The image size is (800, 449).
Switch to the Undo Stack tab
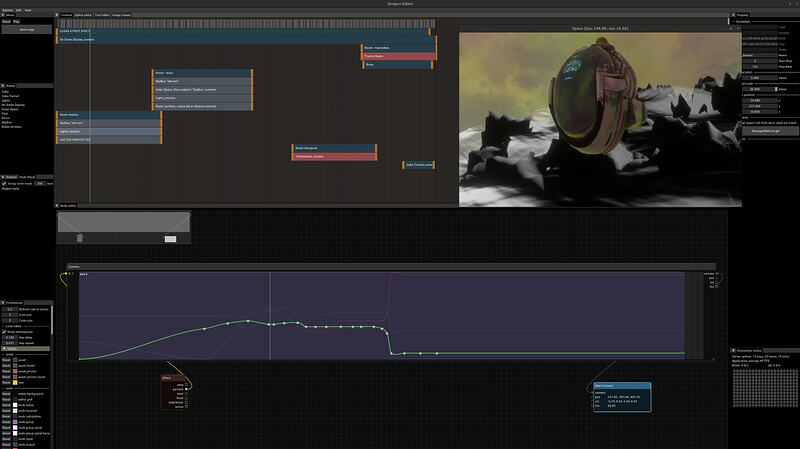pos(28,177)
